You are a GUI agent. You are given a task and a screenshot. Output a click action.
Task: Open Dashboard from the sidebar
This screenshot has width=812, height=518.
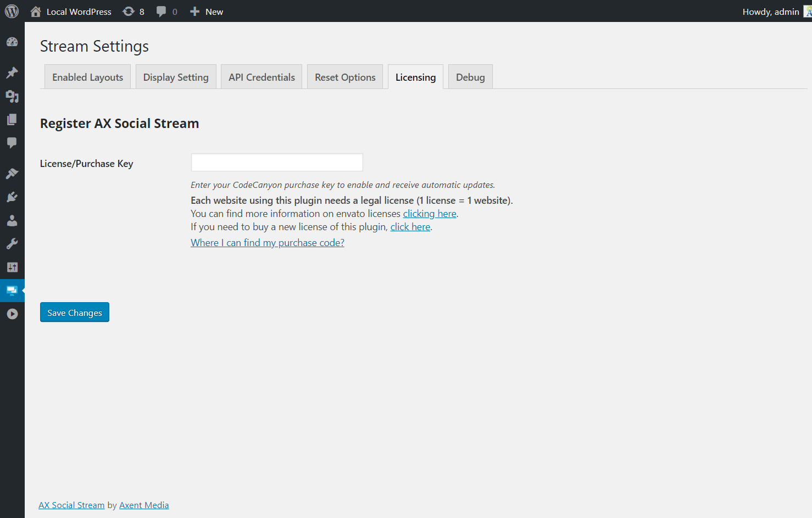click(12, 42)
